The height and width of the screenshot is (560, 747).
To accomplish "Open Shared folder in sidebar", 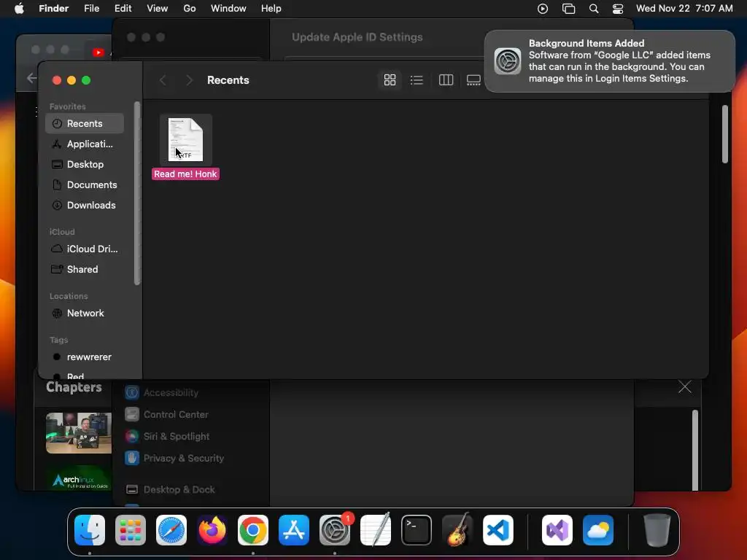I will 85,270.
